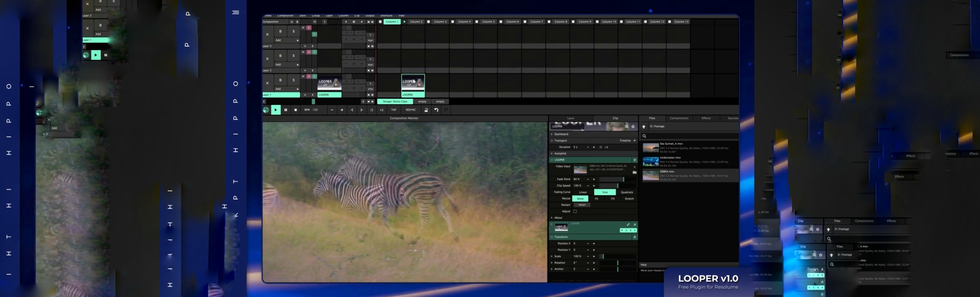
Task: Expand the Dashboard section
Action: coord(552,134)
